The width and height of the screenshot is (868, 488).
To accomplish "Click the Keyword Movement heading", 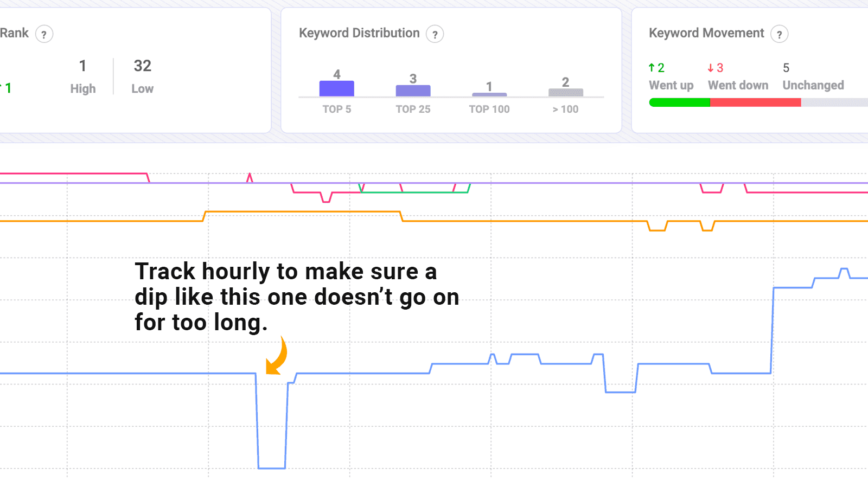I will tap(706, 33).
